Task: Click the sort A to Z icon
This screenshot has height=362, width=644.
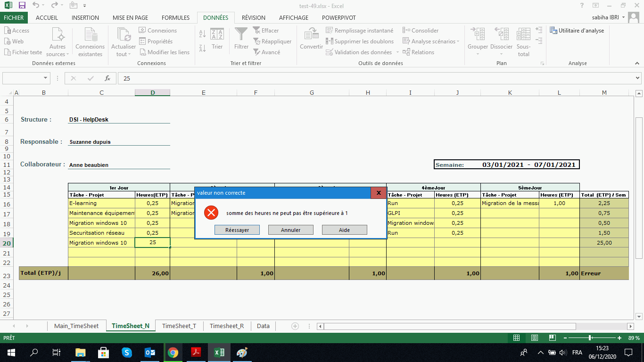Action: (202, 34)
